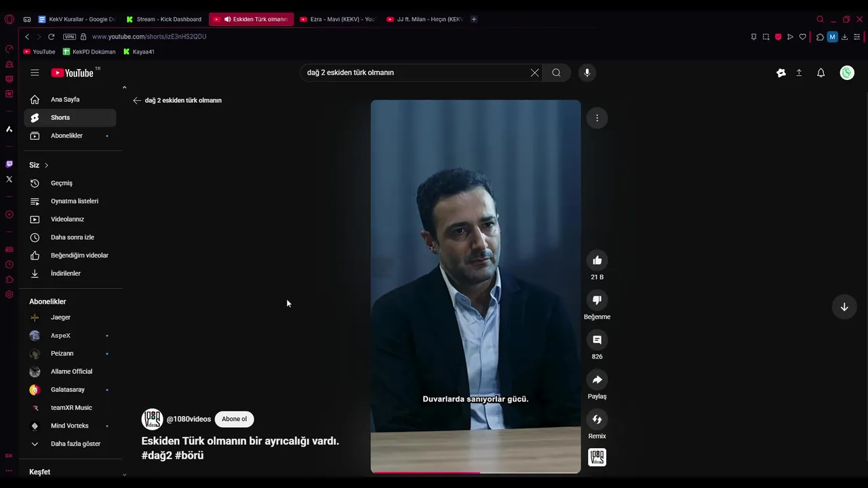Expand the Siz section chevron
Image resolution: width=868 pixels, height=488 pixels.
tap(46, 165)
